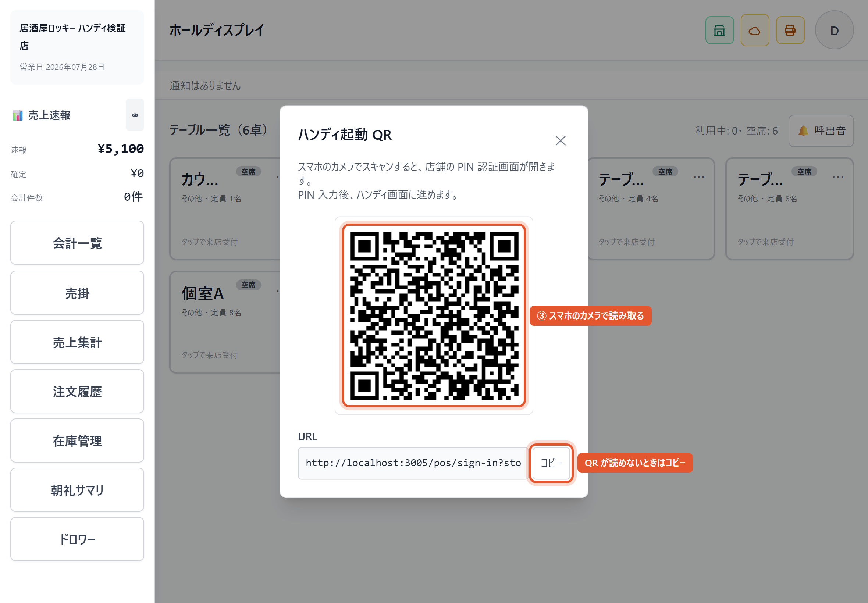Open 朝礼サマリ from the sidebar
This screenshot has width=868, height=603.
(77, 490)
